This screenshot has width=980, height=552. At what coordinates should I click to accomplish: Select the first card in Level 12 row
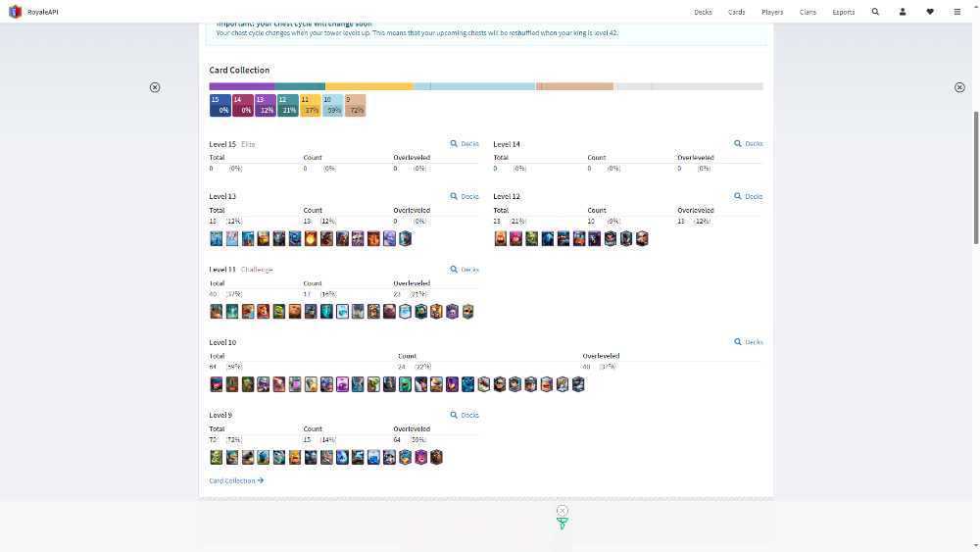[500, 238]
